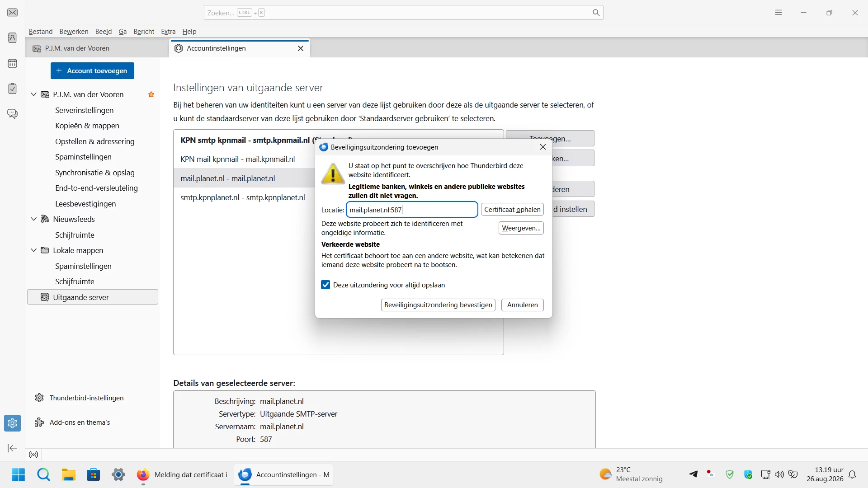Open Thunderbird-instellingen link
This screenshot has width=868, height=488.
click(x=79, y=398)
